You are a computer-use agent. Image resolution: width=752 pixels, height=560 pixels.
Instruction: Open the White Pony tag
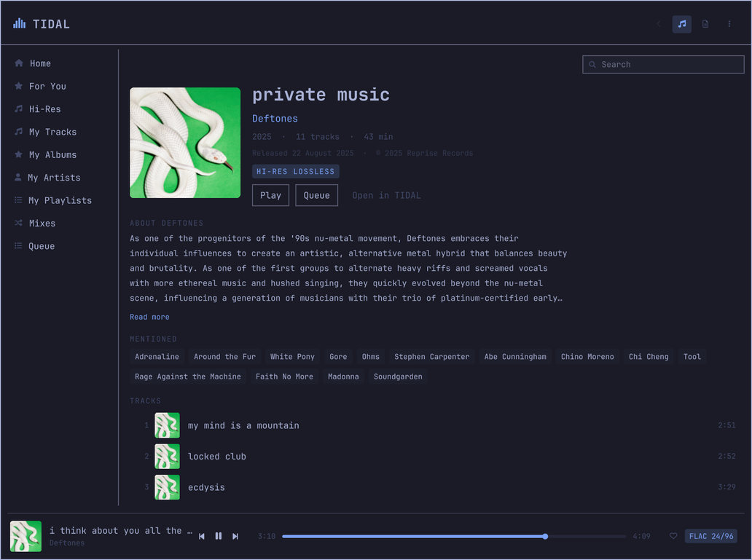[x=292, y=357]
